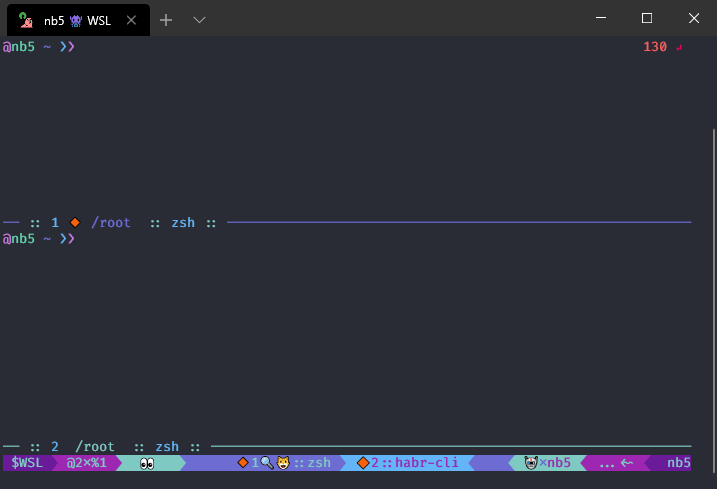Screen dimensions: 717x489
Task: Click the '... ←' status segment
Action: pos(616,463)
